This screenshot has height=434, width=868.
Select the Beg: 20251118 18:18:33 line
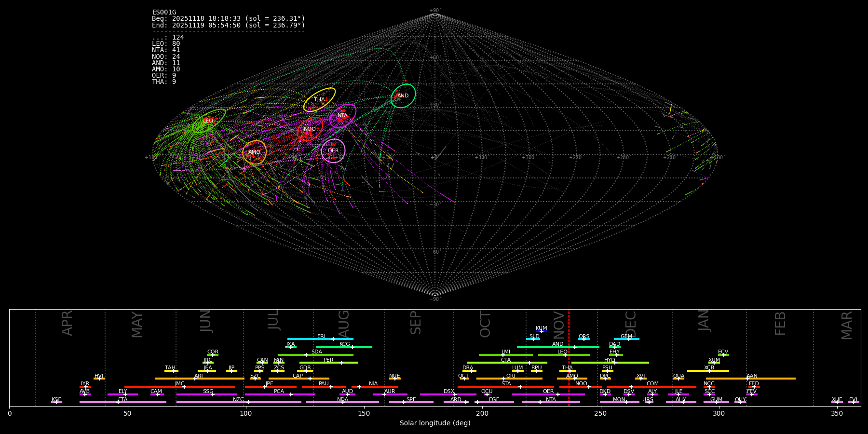(229, 19)
